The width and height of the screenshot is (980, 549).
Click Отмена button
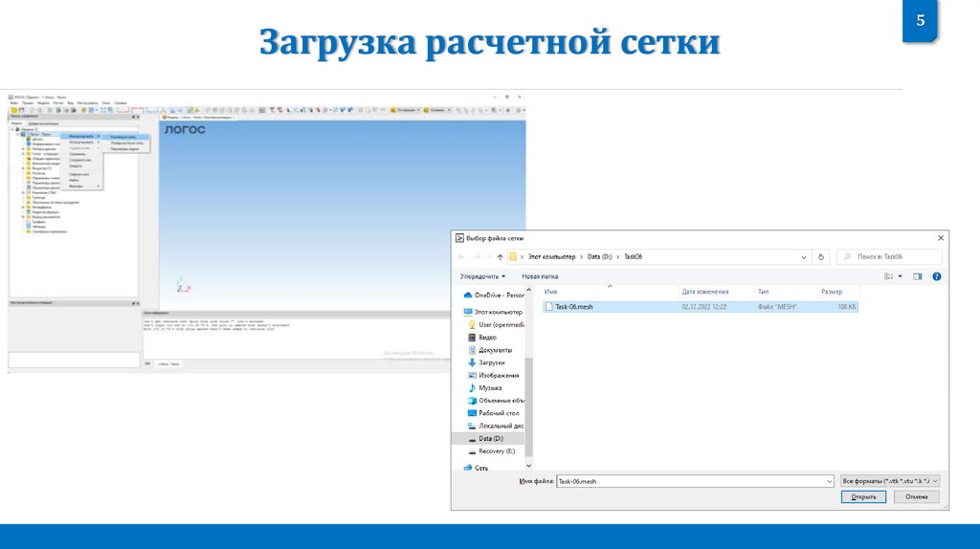pyautogui.click(x=916, y=497)
